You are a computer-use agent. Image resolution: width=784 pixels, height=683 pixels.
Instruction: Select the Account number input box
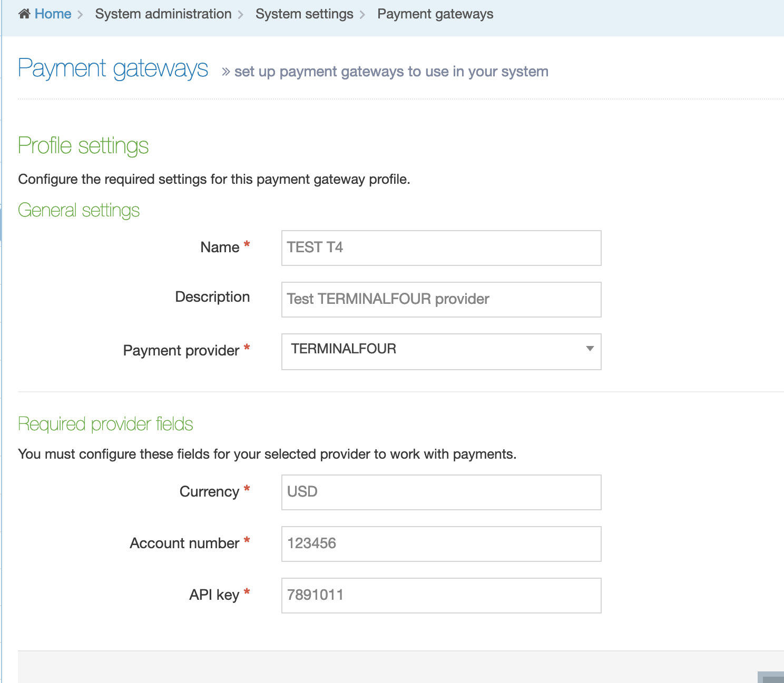pos(441,543)
